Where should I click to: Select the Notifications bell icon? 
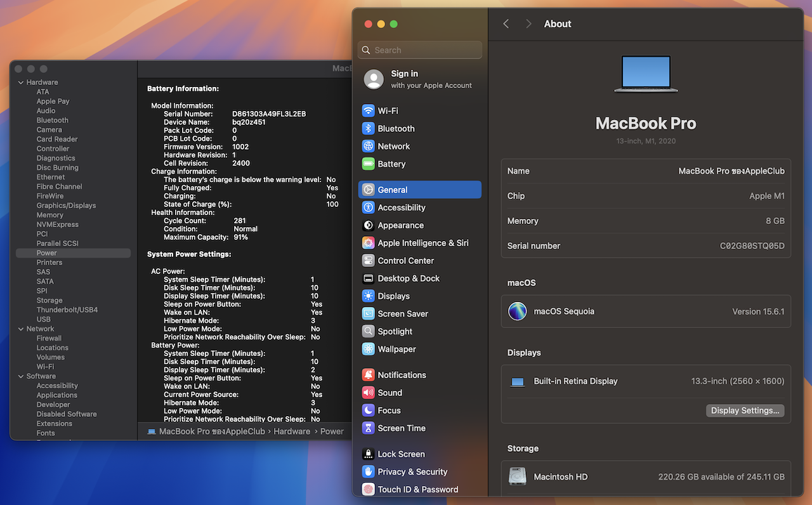point(368,375)
